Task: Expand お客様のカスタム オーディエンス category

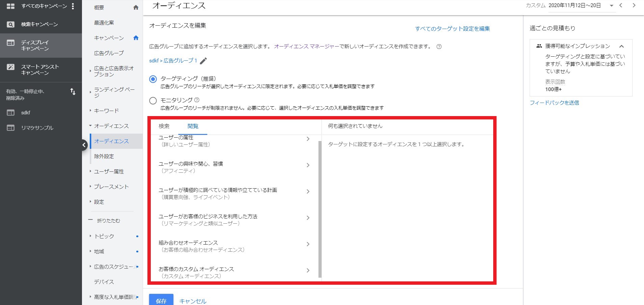Action: click(x=308, y=270)
